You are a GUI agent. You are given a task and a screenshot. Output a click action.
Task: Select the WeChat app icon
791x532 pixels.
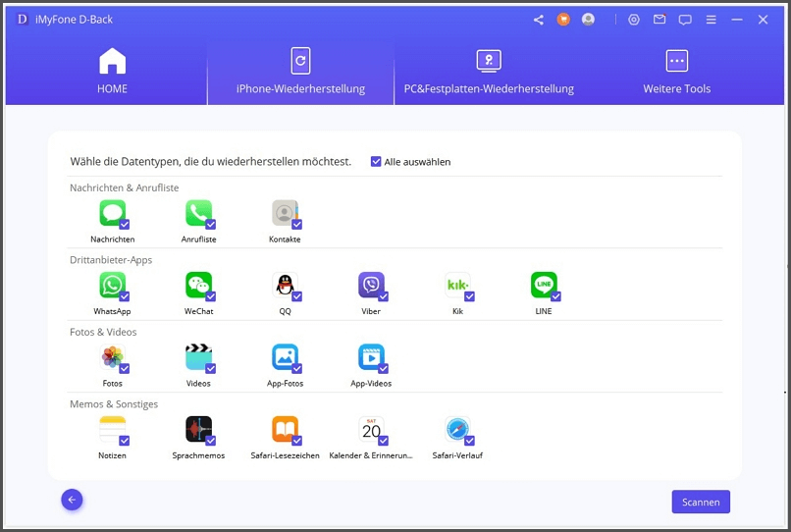199,285
